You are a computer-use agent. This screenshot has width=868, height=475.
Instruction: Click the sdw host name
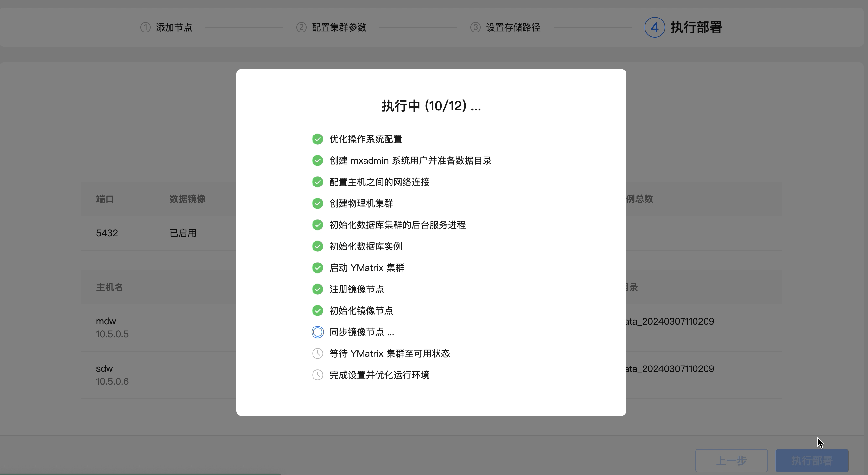tap(105, 368)
